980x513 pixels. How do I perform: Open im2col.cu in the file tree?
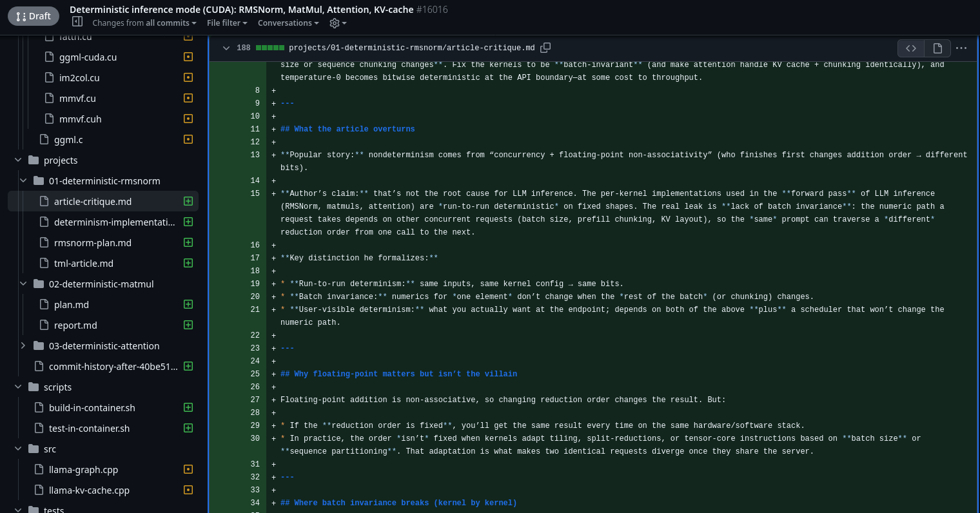[x=79, y=78]
